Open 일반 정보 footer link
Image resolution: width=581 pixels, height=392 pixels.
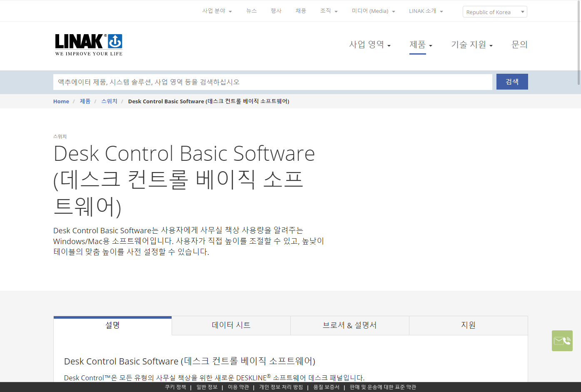pos(207,387)
